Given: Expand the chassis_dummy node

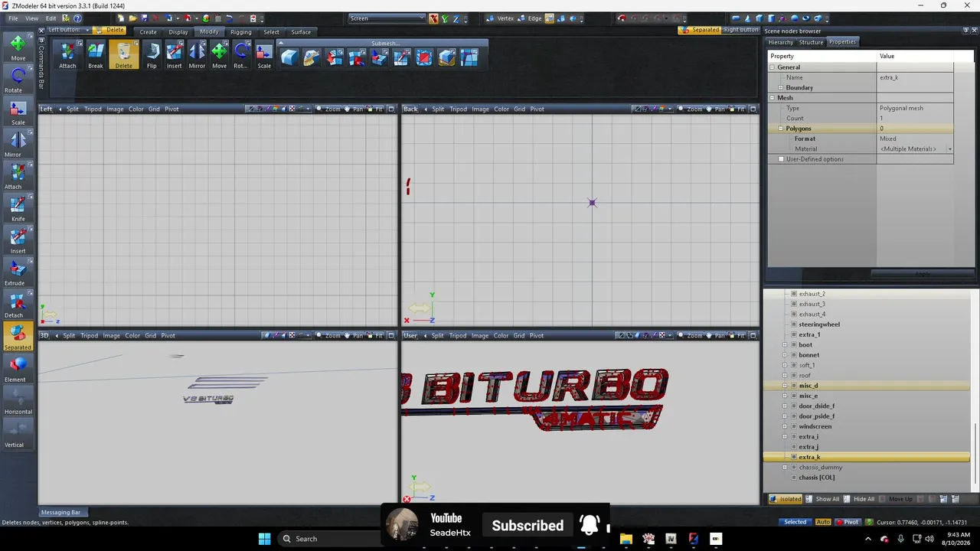Looking at the screenshot, I should pos(785,468).
